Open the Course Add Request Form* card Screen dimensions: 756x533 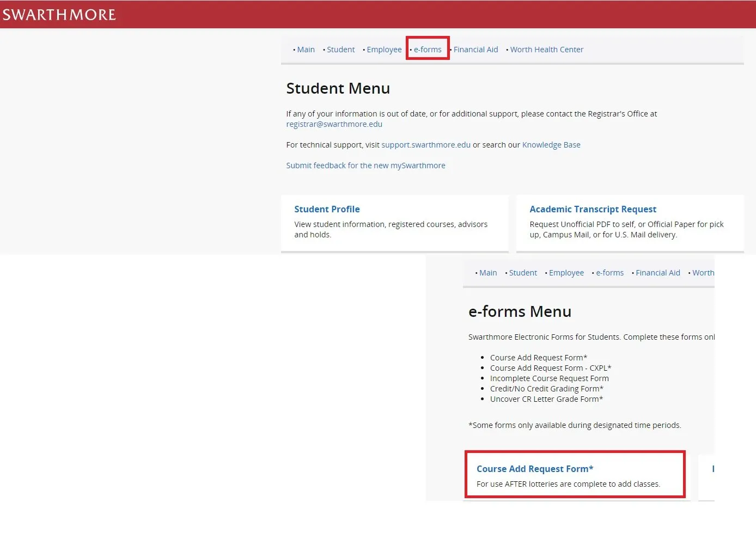tap(575, 474)
